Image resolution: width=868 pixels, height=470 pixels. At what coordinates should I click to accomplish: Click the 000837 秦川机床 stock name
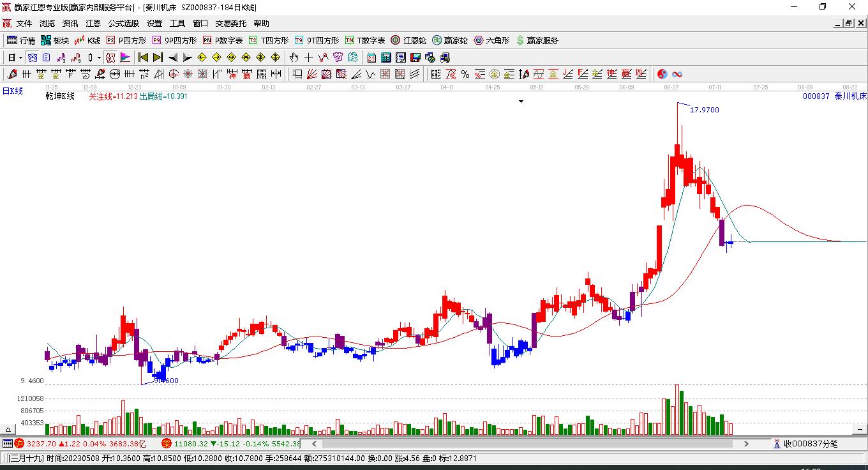point(835,96)
